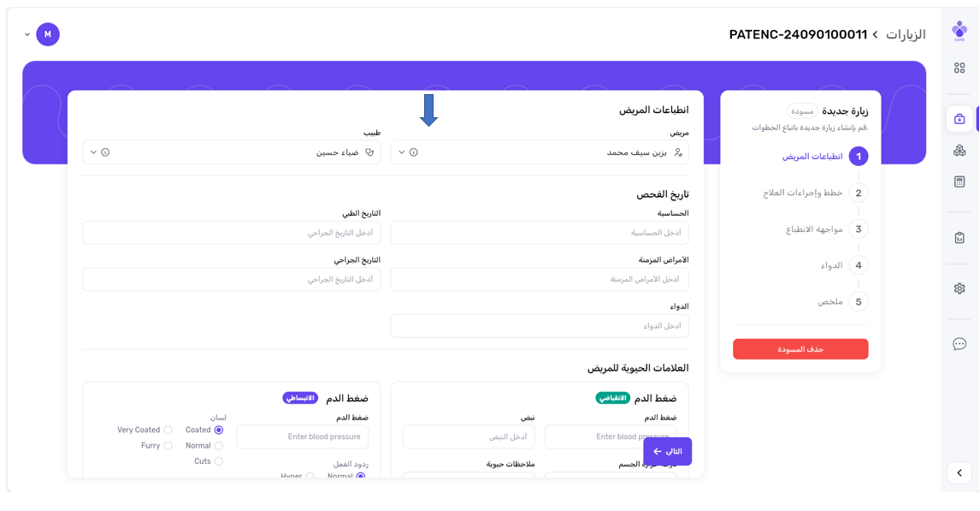Click the info icon in doctor field
Screen dimensions: 980x511
[x=106, y=152]
